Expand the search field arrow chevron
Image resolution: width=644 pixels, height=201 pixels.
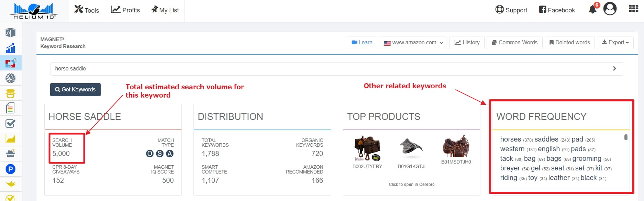[614, 69]
